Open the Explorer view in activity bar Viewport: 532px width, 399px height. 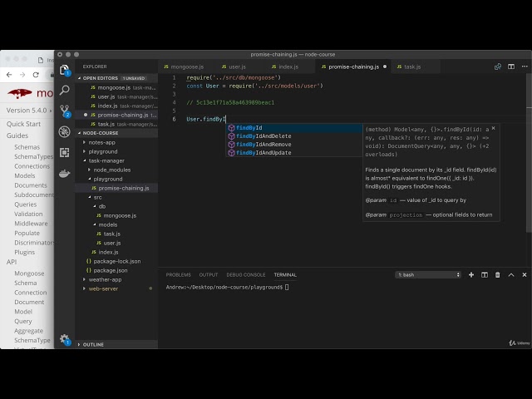pos(64,70)
